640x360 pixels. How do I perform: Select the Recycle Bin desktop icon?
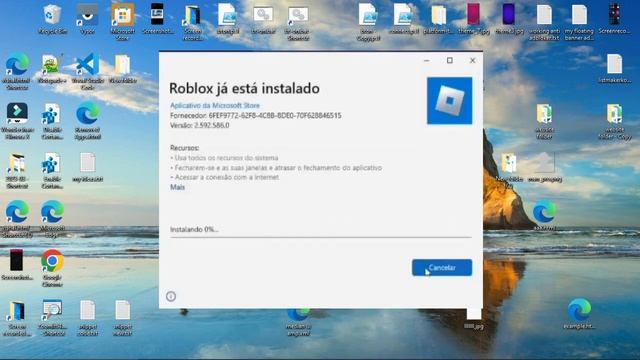click(x=52, y=19)
